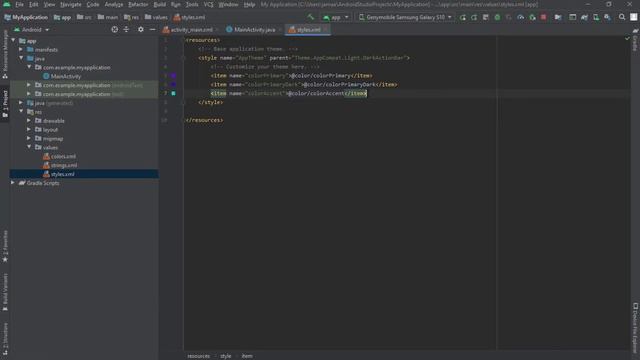Open the Genymobile Samsung Galaxy S10 device dropdown

click(x=405, y=18)
